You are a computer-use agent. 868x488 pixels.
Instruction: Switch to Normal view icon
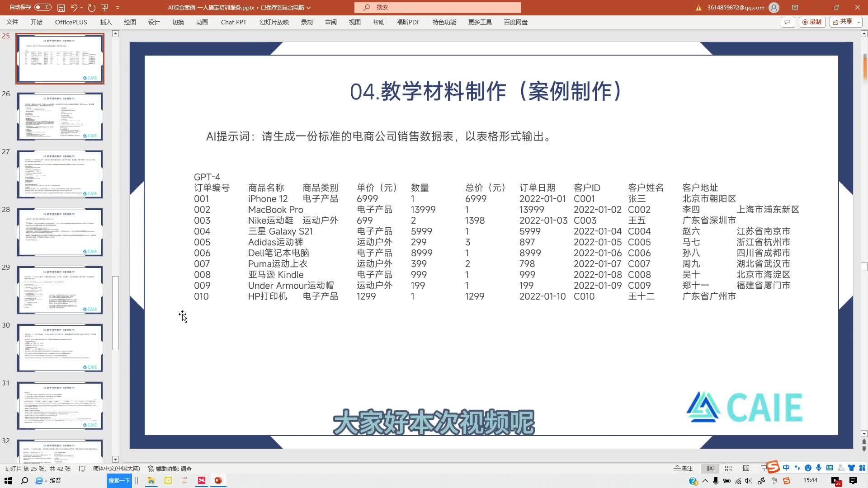(x=710, y=469)
